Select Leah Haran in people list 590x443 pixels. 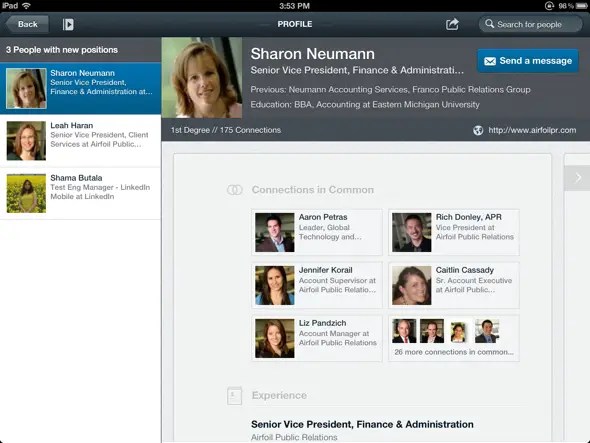[80, 141]
